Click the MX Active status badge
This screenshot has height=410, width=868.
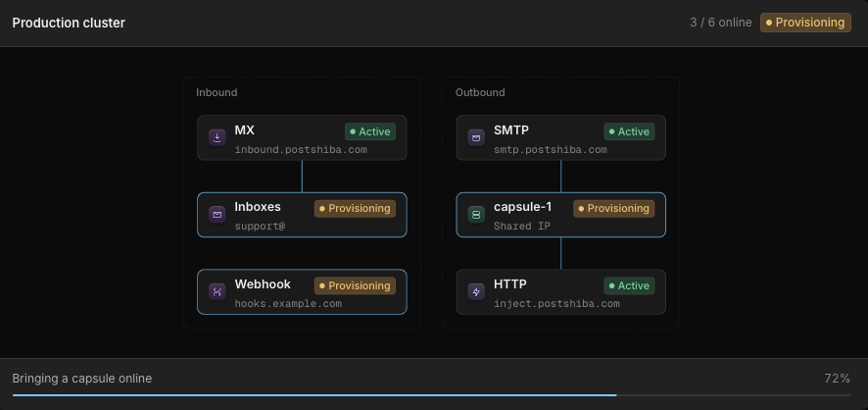(370, 131)
